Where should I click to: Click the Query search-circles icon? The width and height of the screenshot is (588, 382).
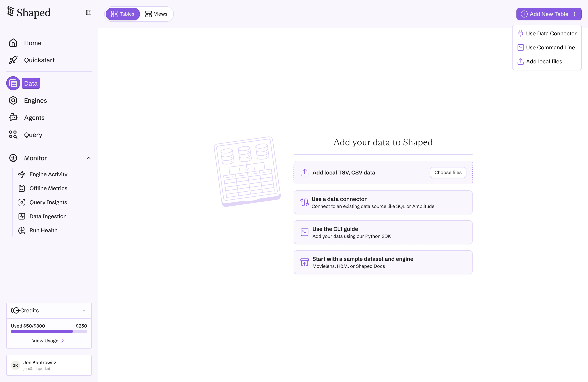point(13,135)
